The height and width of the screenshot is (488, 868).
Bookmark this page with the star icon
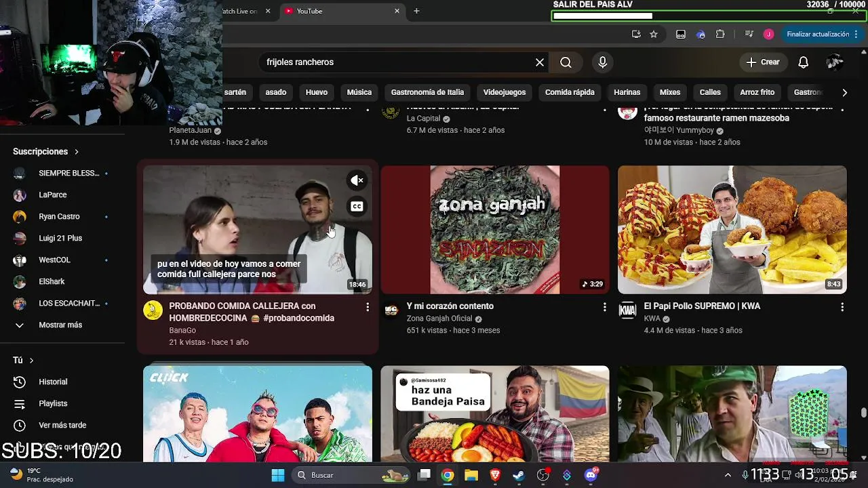tap(654, 34)
